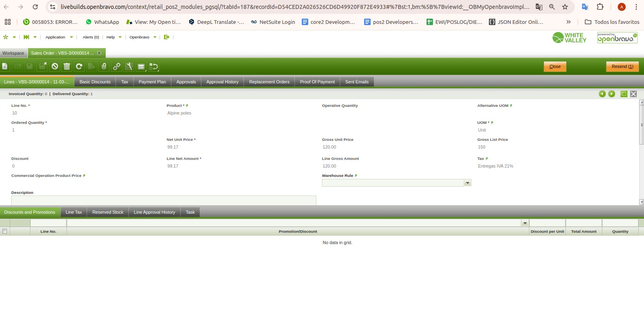Open the Task tab
Screen dimensions: 644x321
[x=190, y=212]
